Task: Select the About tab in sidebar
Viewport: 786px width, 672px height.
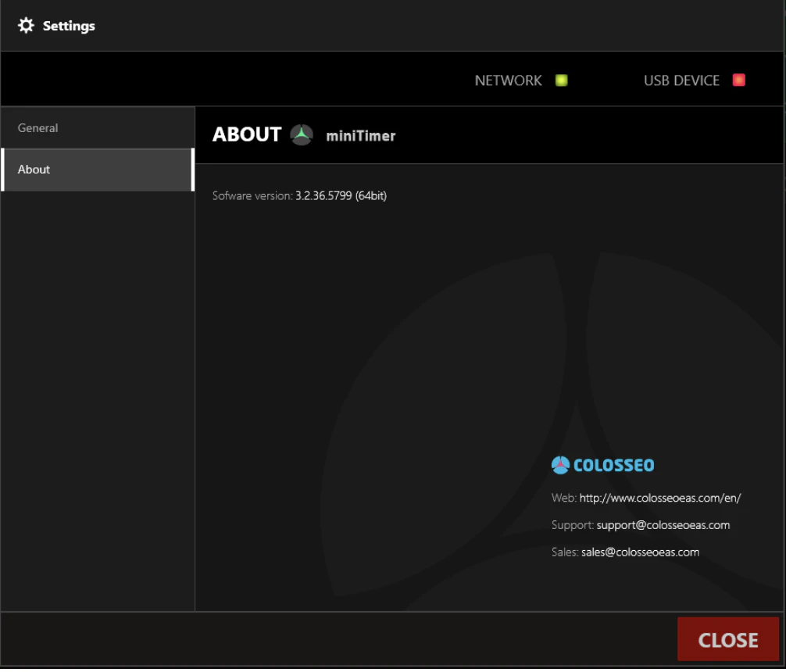Action: [x=98, y=170]
